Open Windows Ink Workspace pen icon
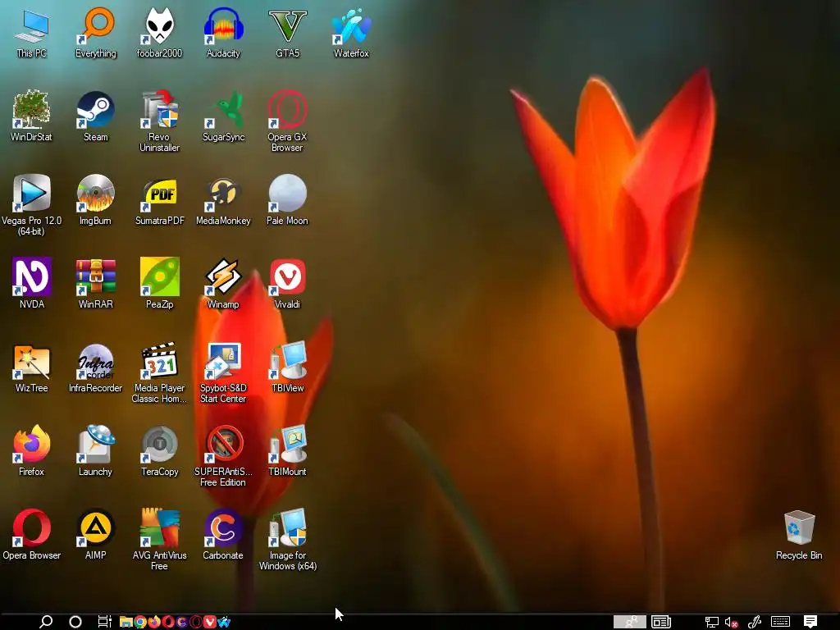Image resolution: width=840 pixels, height=630 pixels. click(755, 622)
